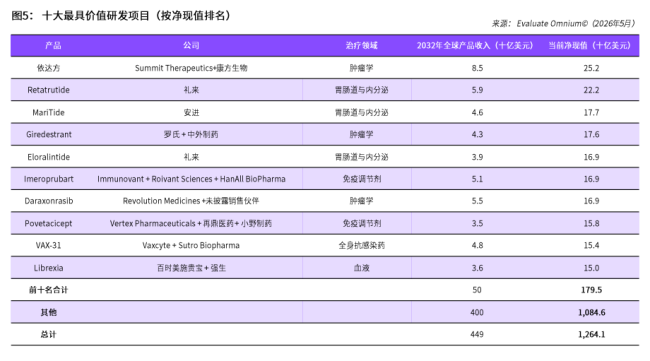Image resolution: width=650 pixels, height=361 pixels.
Task: Click the therapy area 全身抗感染药
Action: pos(361,245)
